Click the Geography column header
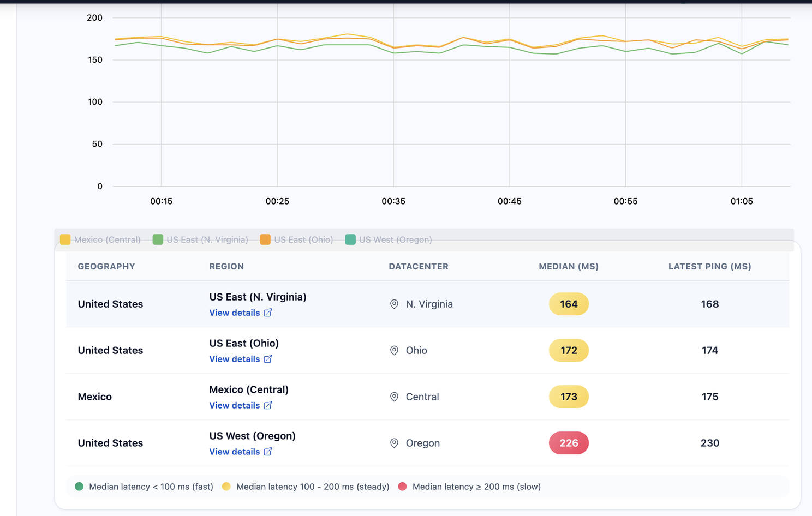 [106, 266]
